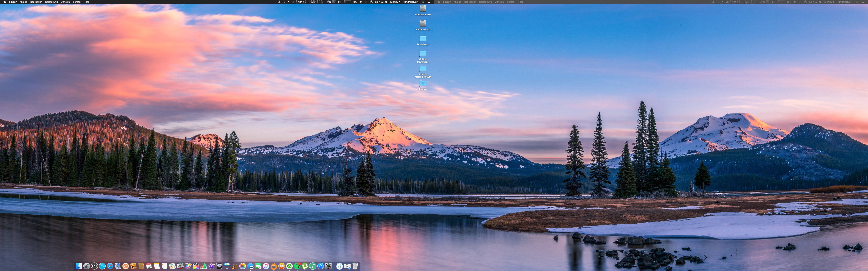Expand Hendrik Ruoff user menu
Image resolution: width=868 pixels, height=271 pixels.
[x=410, y=2]
